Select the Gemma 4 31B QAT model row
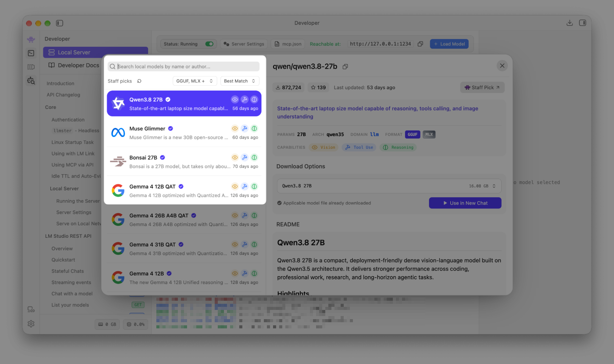Image resolution: width=614 pixels, height=364 pixels. click(x=184, y=249)
